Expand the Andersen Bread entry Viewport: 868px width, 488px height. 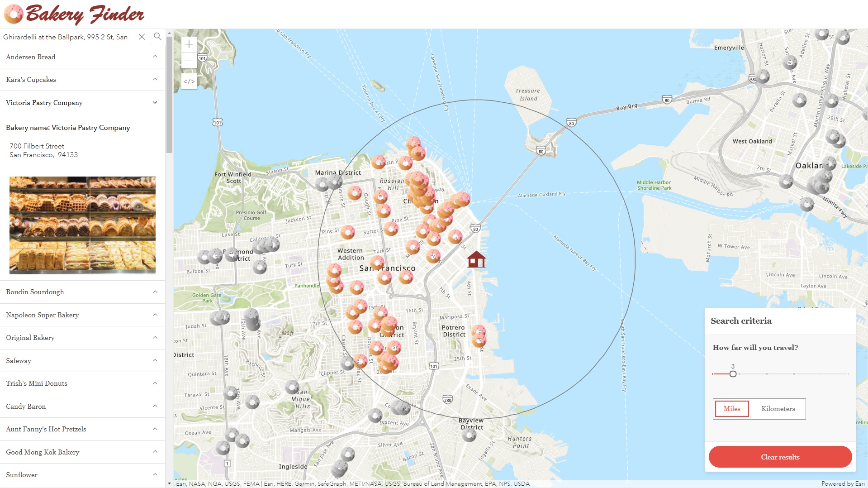[x=82, y=57]
